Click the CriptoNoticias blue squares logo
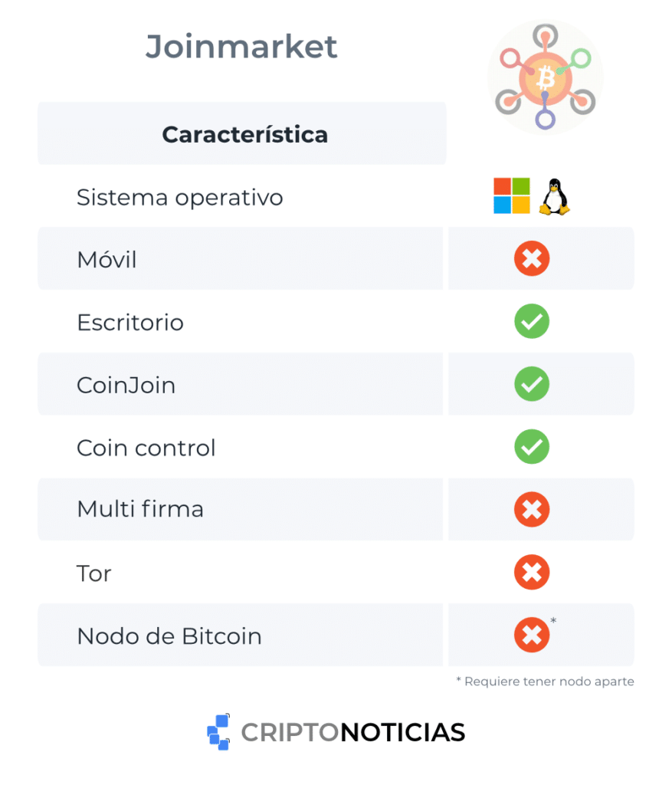Image resolution: width=672 pixels, height=785 pixels. coord(218,732)
